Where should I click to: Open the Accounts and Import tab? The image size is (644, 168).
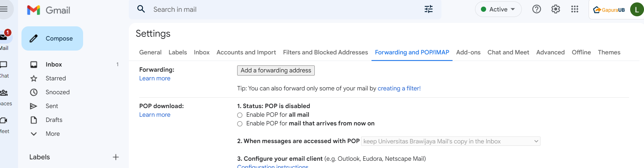(246, 52)
